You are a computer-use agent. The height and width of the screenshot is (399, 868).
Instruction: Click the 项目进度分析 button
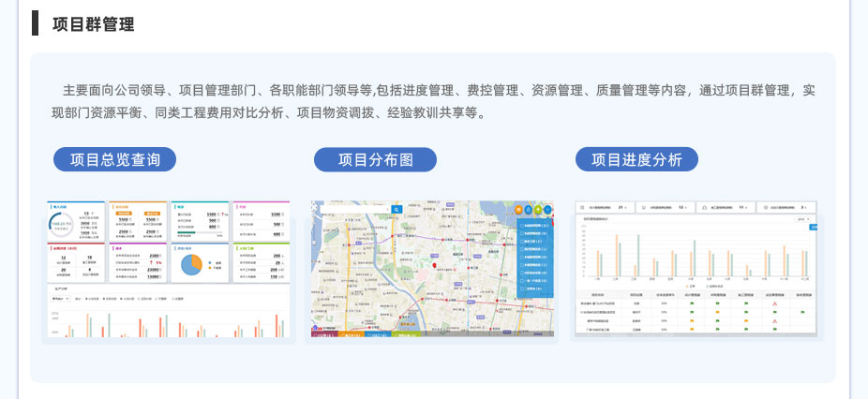636,159
